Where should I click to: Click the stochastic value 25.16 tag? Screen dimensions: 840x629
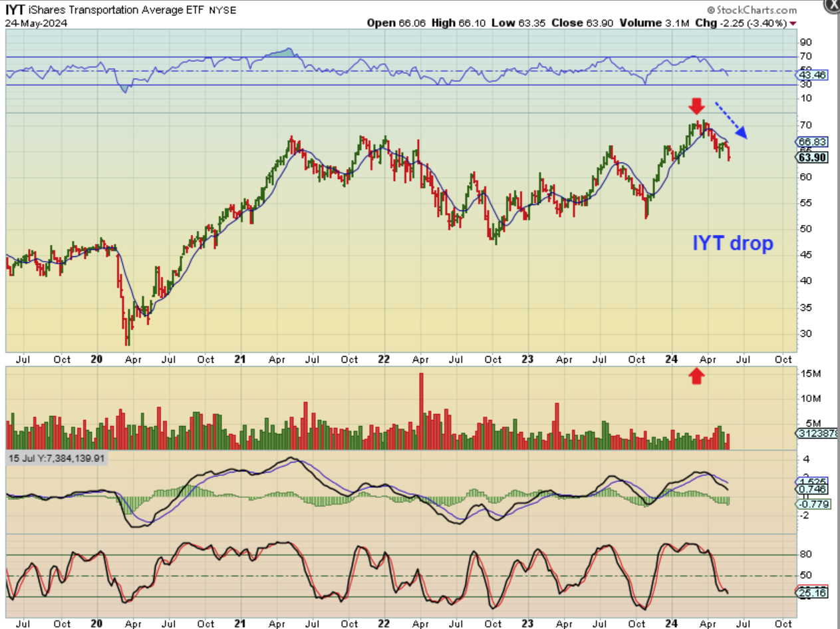(812, 592)
